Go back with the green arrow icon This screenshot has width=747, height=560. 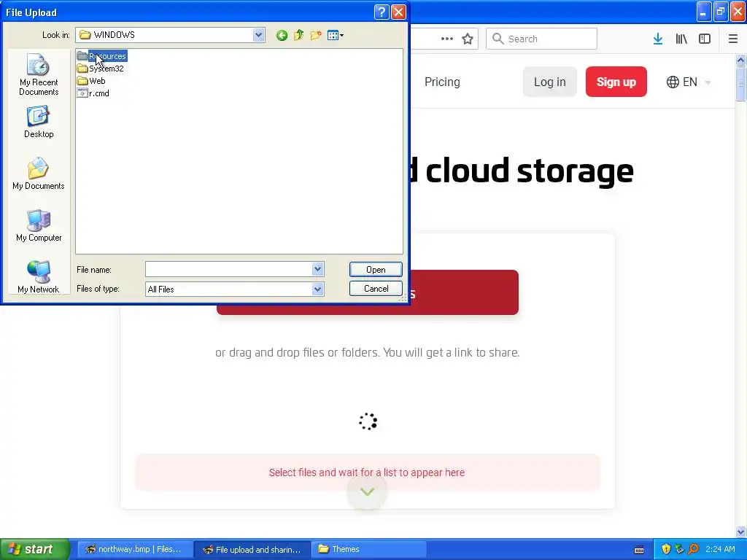[x=282, y=35]
